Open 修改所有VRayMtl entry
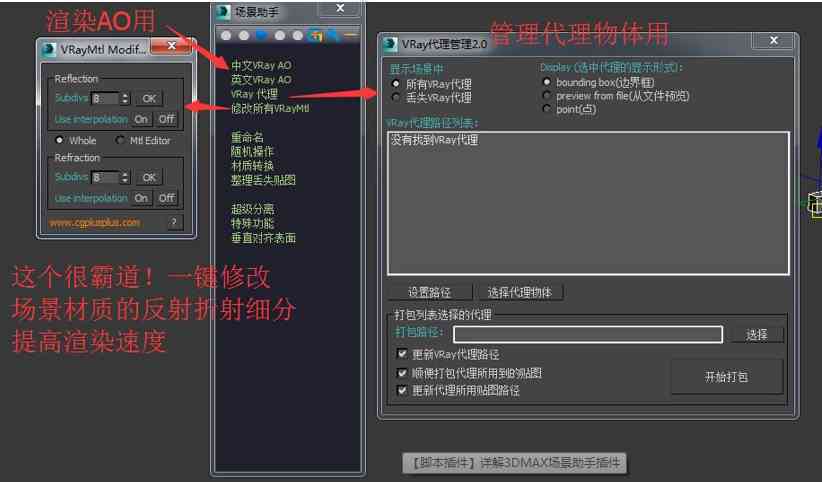Image resolution: width=822 pixels, height=482 pixels. point(270,109)
